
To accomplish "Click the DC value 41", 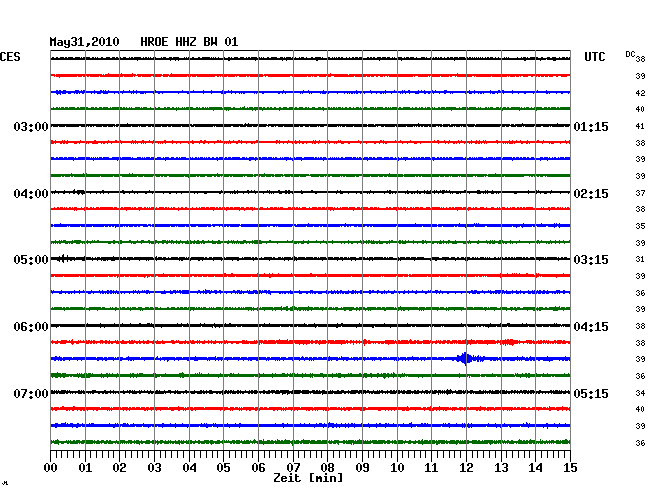I will pos(640,126).
